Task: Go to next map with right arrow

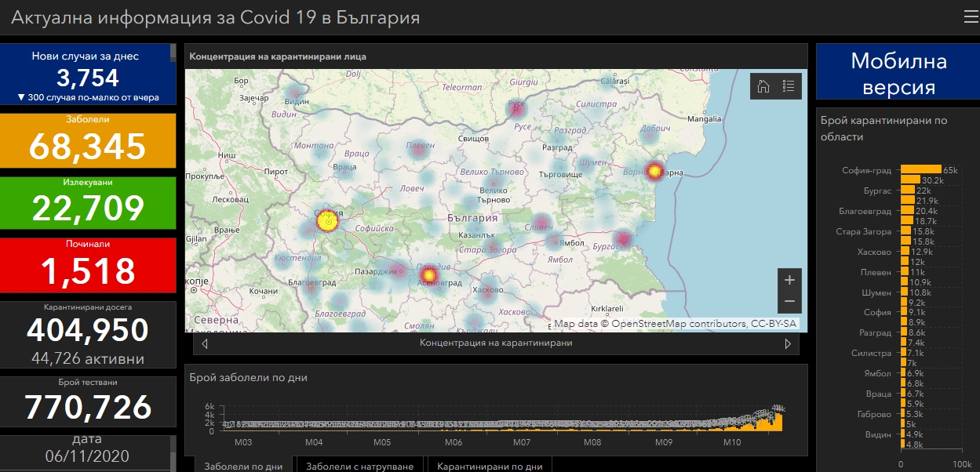Action: (788, 343)
